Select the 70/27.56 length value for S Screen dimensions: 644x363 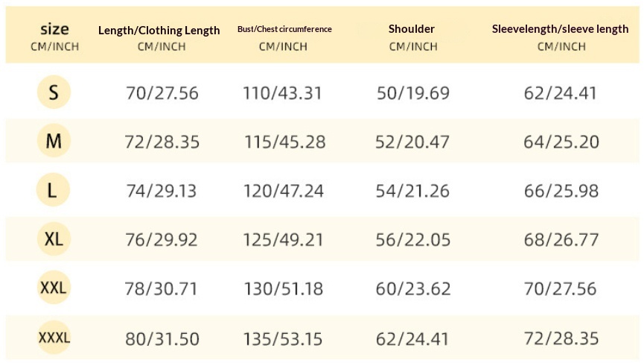(162, 93)
